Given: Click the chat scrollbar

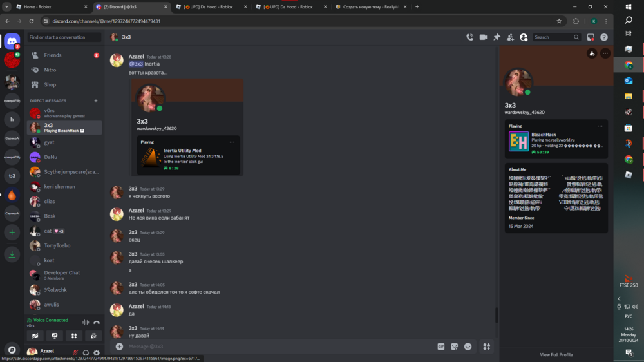Looking at the screenshot, I should (x=497, y=315).
